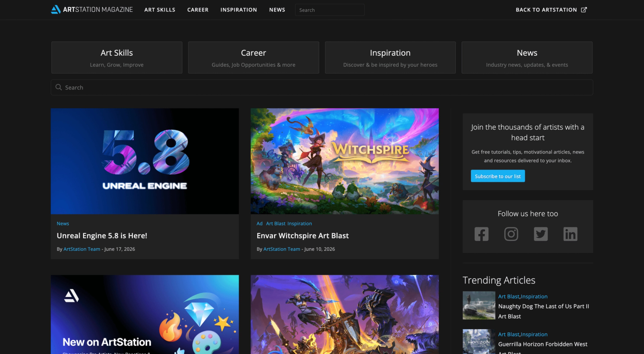Click the external link icon beside Back to ArtStation
Screen dimensions: 644x354
click(584, 10)
